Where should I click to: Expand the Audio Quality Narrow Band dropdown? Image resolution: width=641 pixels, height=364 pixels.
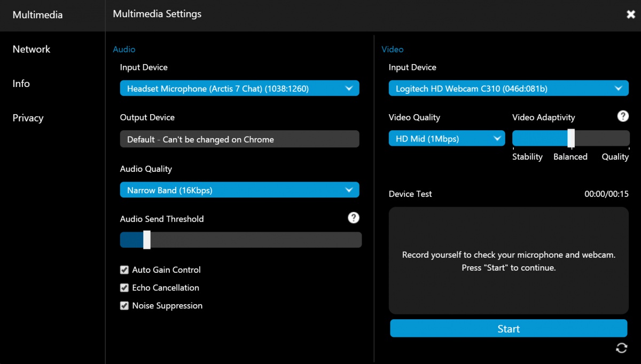coord(239,190)
